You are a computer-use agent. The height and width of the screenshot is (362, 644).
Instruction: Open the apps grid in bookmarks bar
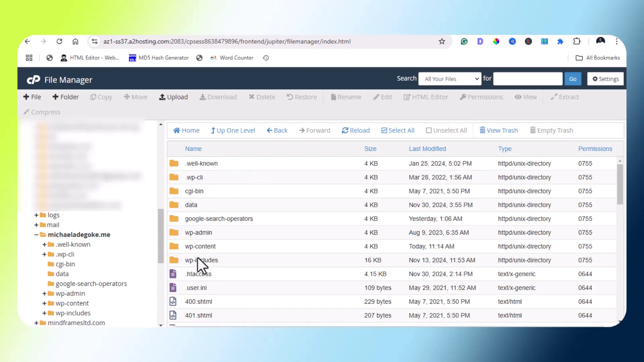pos(29,58)
